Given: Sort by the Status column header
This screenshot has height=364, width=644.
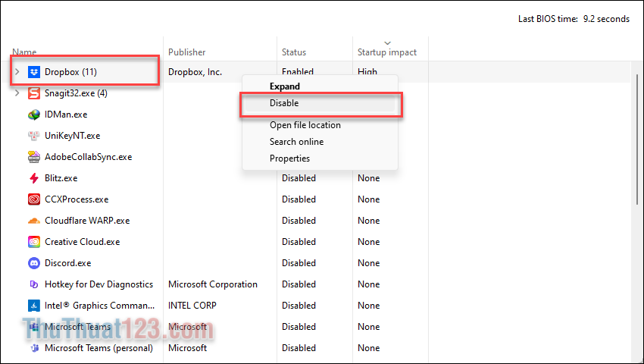Looking at the screenshot, I should [294, 52].
